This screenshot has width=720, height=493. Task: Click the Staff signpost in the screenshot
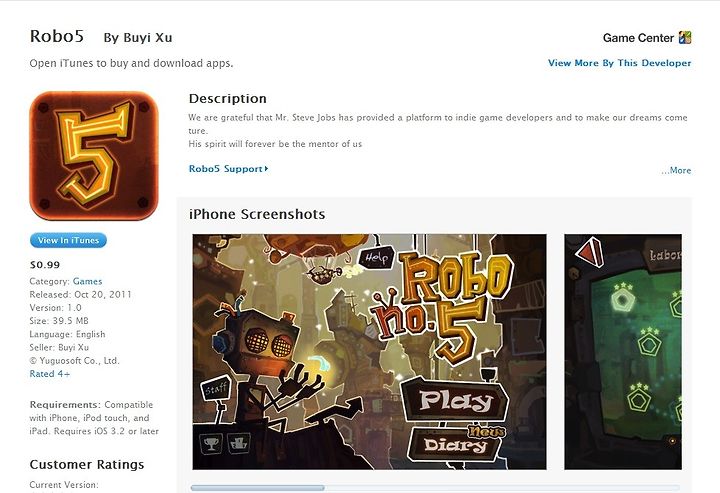(216, 390)
